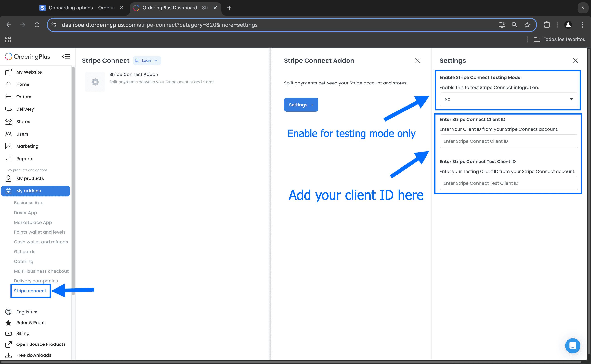591x364 pixels.
Task: Open Marketplace App addon
Action: (33, 222)
